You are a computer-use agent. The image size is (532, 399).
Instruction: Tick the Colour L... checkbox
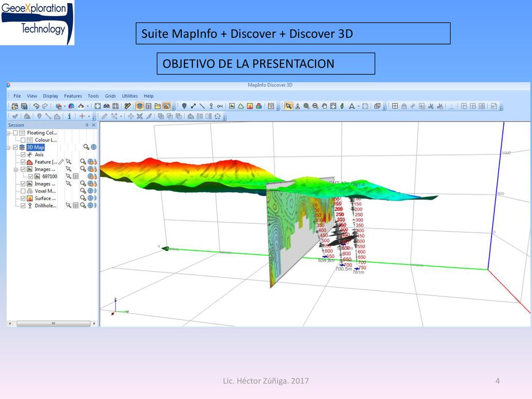(x=23, y=140)
